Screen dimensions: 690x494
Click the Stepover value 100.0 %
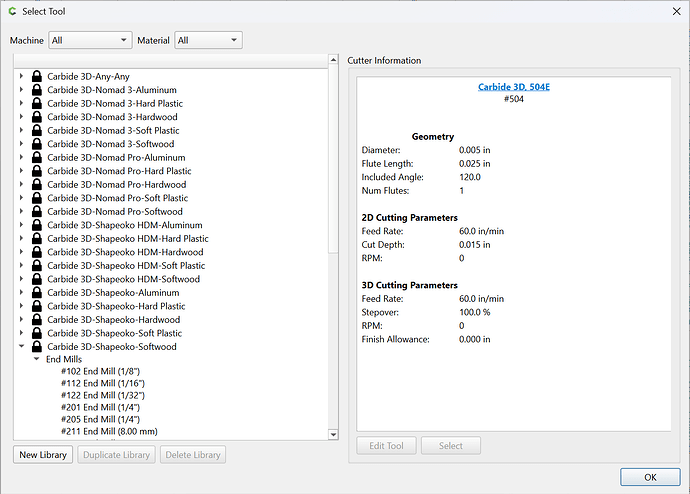pyautogui.click(x=474, y=312)
